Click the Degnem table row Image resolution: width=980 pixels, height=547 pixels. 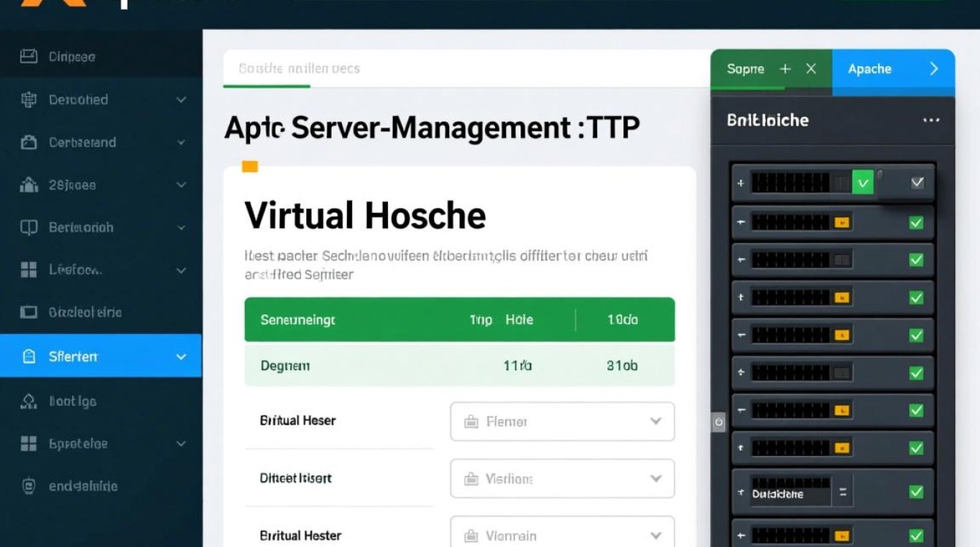pyautogui.click(x=459, y=365)
